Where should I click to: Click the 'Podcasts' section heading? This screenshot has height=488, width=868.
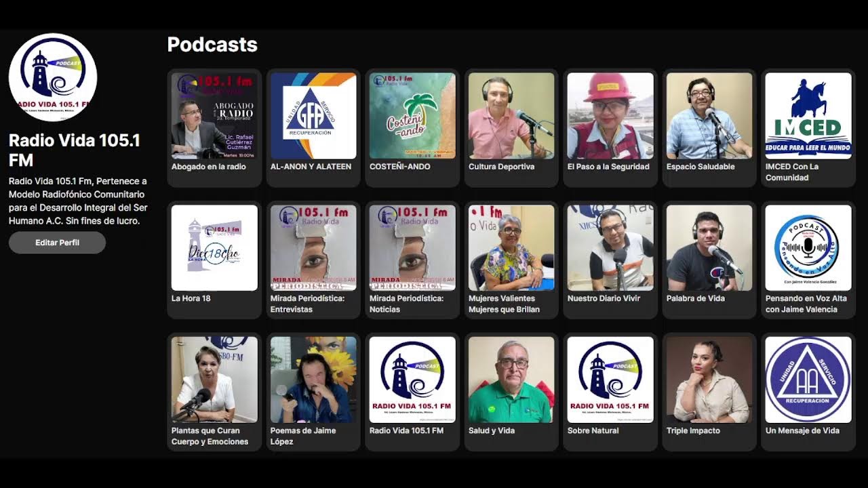[212, 45]
